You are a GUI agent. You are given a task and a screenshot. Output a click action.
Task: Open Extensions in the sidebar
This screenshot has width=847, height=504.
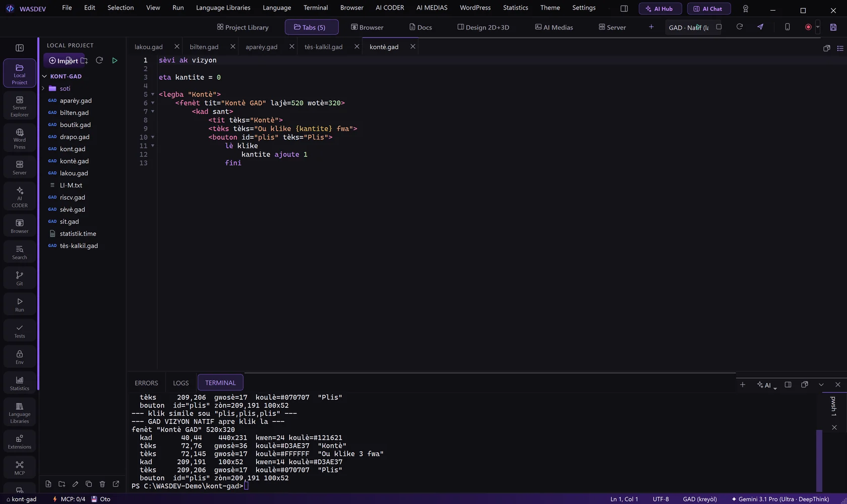(19, 442)
